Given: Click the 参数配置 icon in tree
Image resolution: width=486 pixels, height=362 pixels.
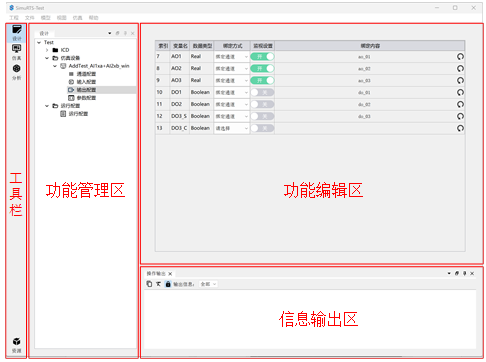Looking at the screenshot, I should (x=71, y=98).
